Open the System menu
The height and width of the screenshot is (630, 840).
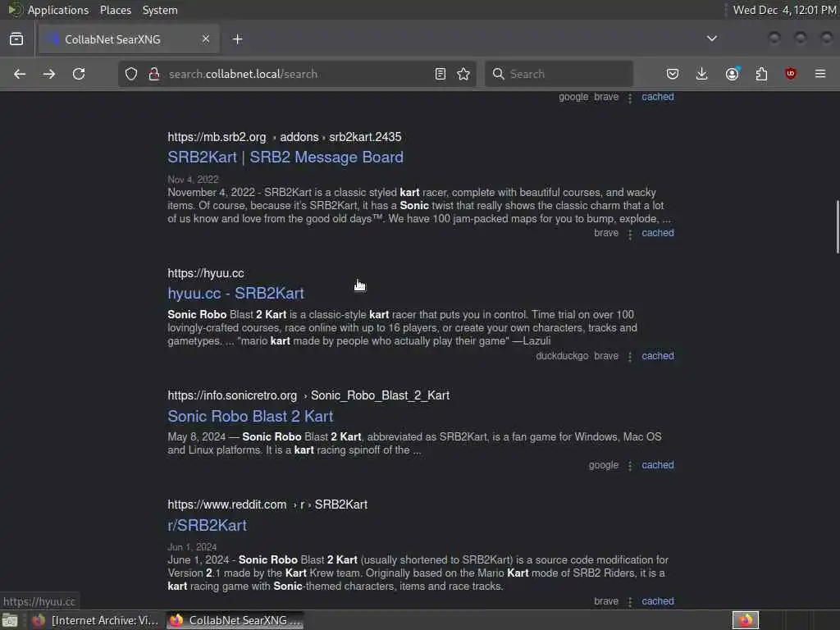pos(160,10)
